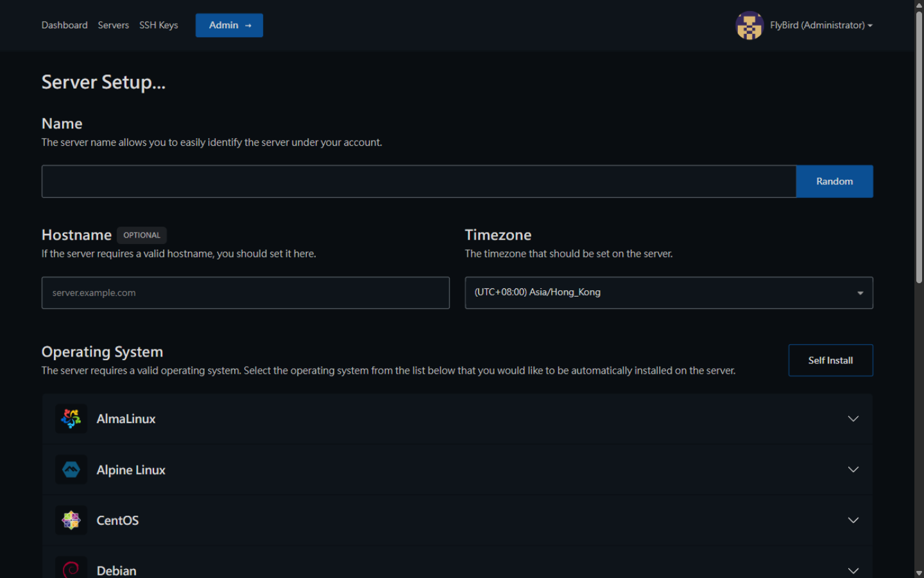Click the Server Setup... heading
Viewport: 924px width, 578px height.
(103, 82)
